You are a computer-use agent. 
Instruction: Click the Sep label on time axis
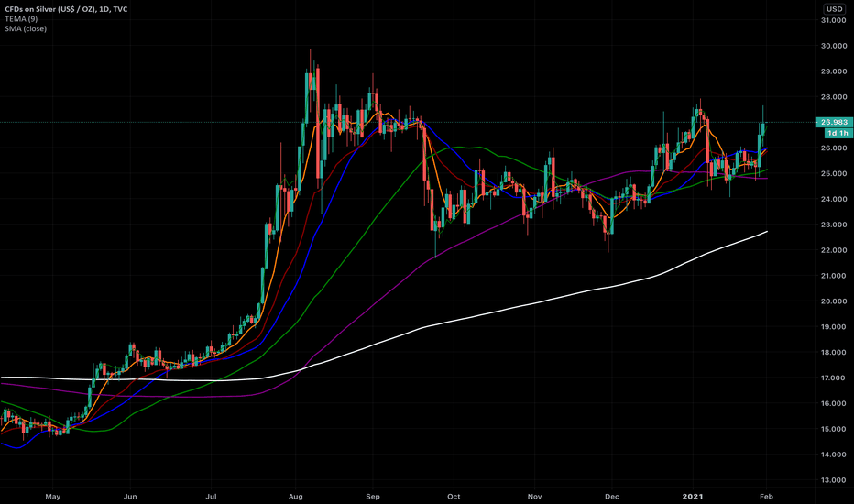373,497
